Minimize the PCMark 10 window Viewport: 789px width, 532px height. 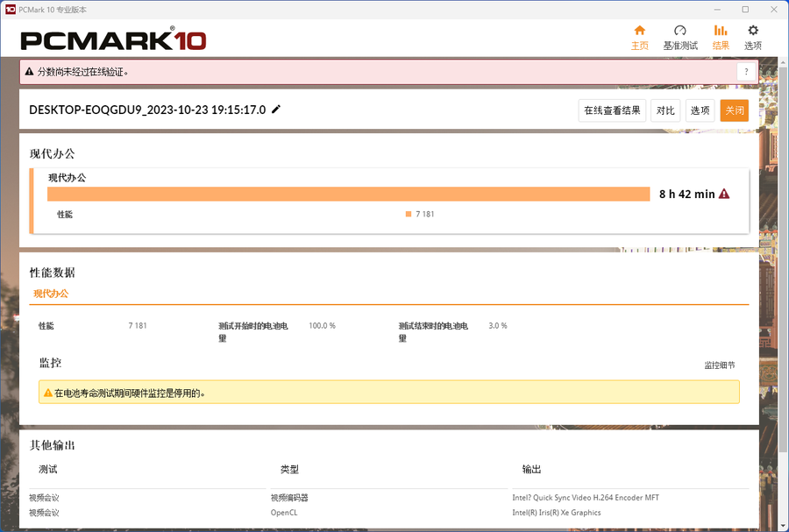coord(717,10)
